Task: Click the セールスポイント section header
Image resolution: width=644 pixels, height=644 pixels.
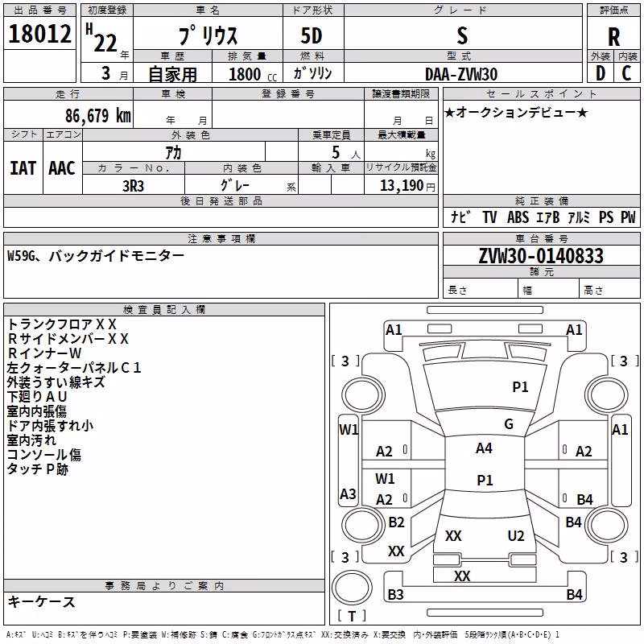Action: [x=541, y=94]
